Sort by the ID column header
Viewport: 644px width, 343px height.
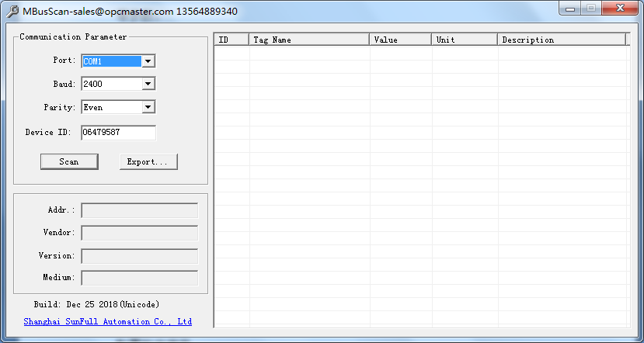pyautogui.click(x=231, y=40)
